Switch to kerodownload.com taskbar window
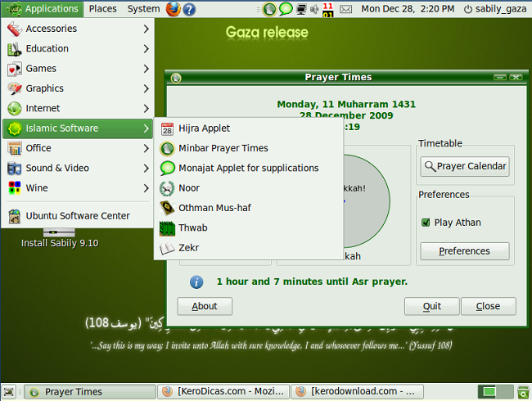The width and height of the screenshot is (532, 401). click(358, 392)
